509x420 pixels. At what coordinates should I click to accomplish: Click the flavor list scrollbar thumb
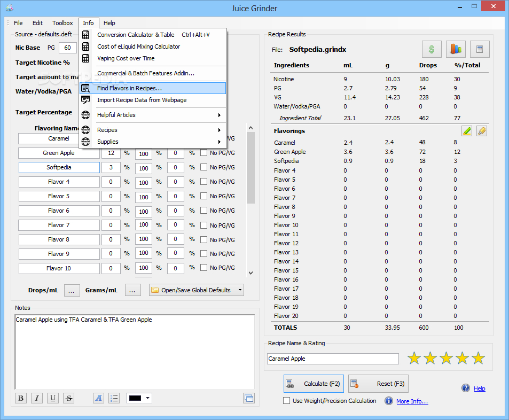(250, 168)
